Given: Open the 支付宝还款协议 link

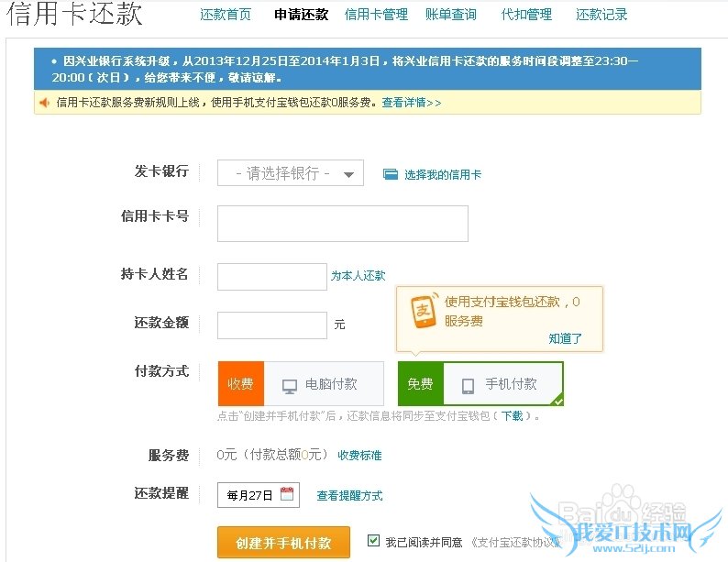Looking at the screenshot, I should tap(516, 542).
